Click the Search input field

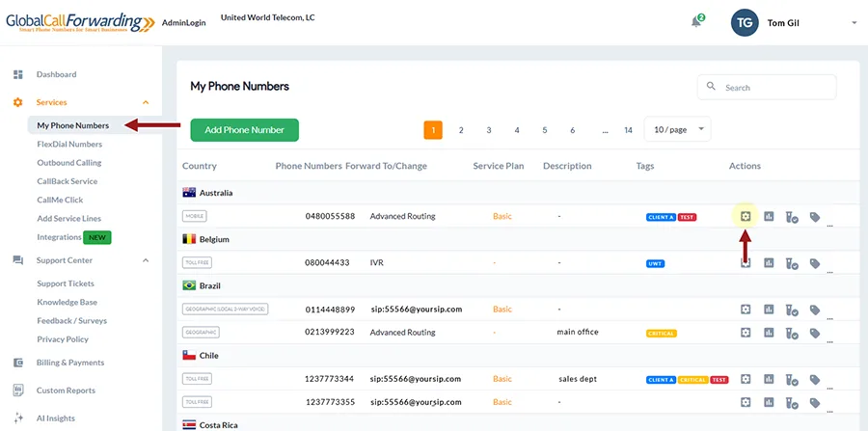tap(767, 88)
